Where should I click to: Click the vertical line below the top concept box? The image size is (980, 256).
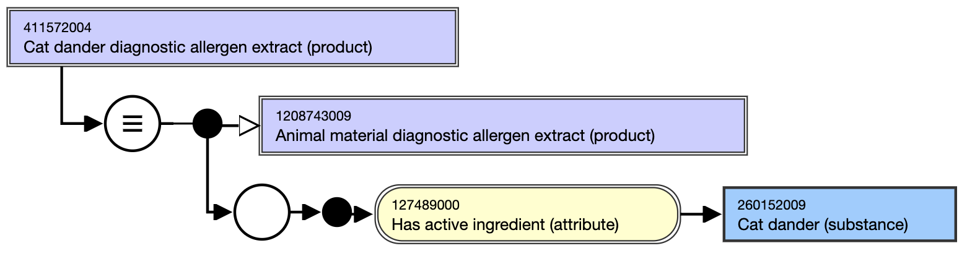62,94
